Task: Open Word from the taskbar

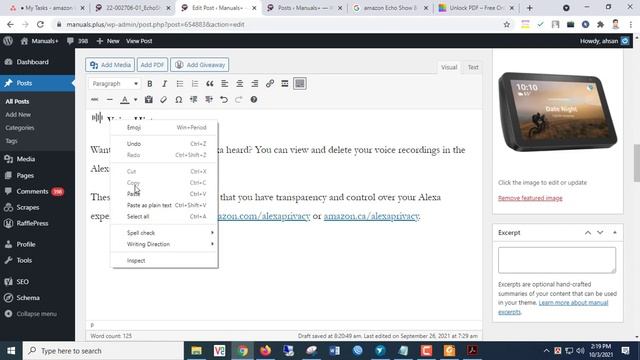Action: [334, 351]
